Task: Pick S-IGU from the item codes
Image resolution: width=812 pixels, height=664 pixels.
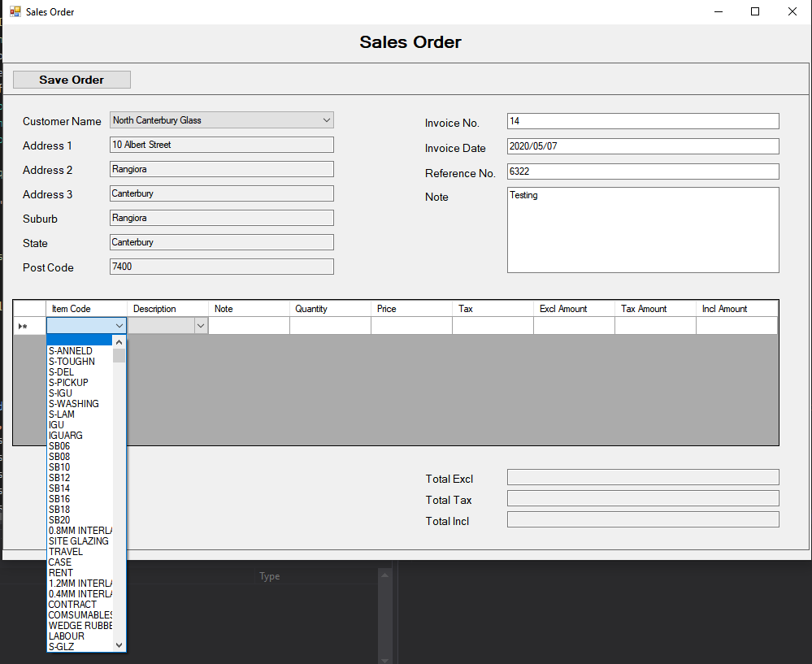Action: (x=80, y=393)
